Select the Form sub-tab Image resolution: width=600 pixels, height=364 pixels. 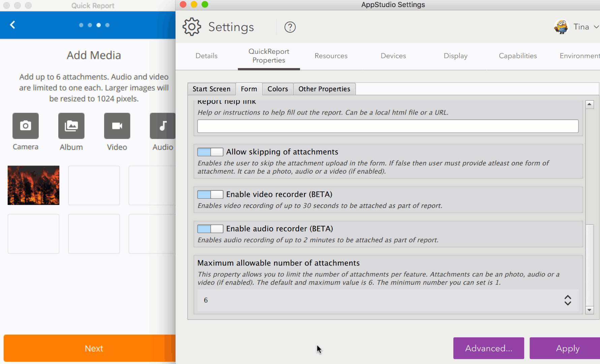249,89
